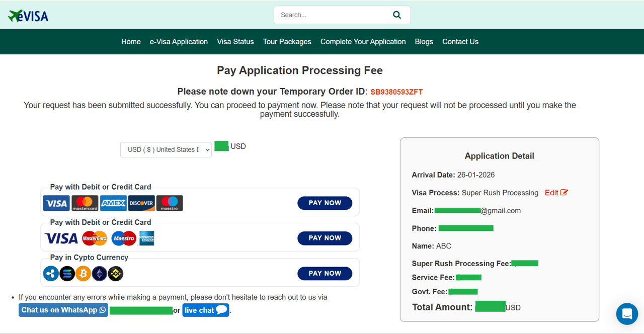
Task: Select the Ripple XRP icon
Action: 50,273
